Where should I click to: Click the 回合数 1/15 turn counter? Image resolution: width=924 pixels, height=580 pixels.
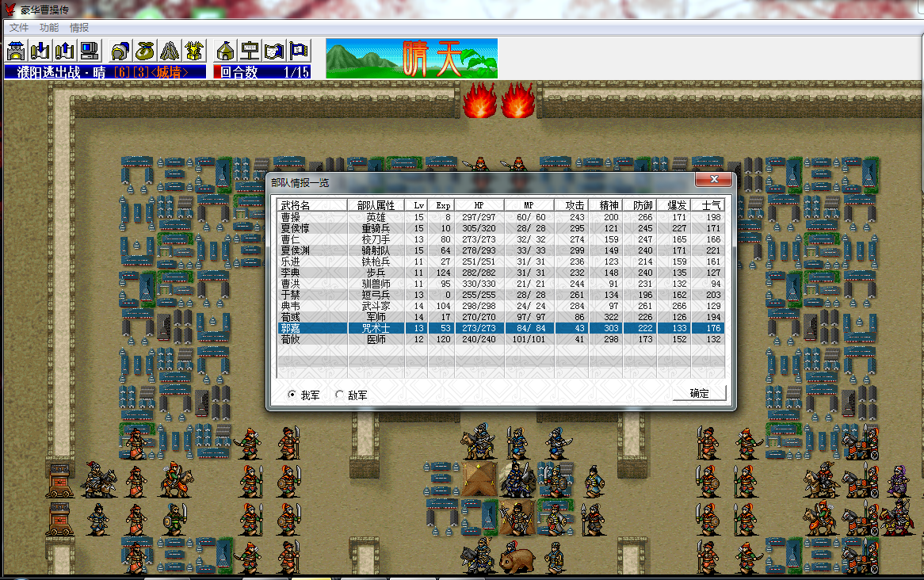[x=262, y=72]
